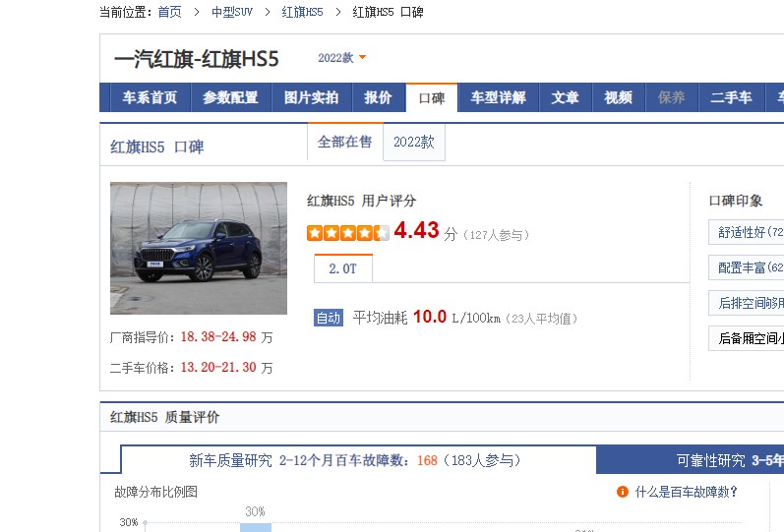Open the blue 红旗HS5 car photo
The width and height of the screenshot is (784, 532).
pos(199,248)
